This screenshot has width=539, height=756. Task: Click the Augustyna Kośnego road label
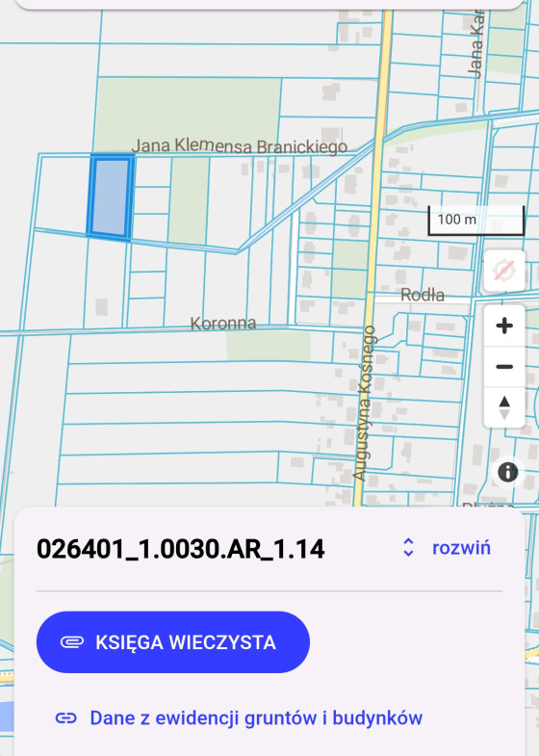(364, 404)
